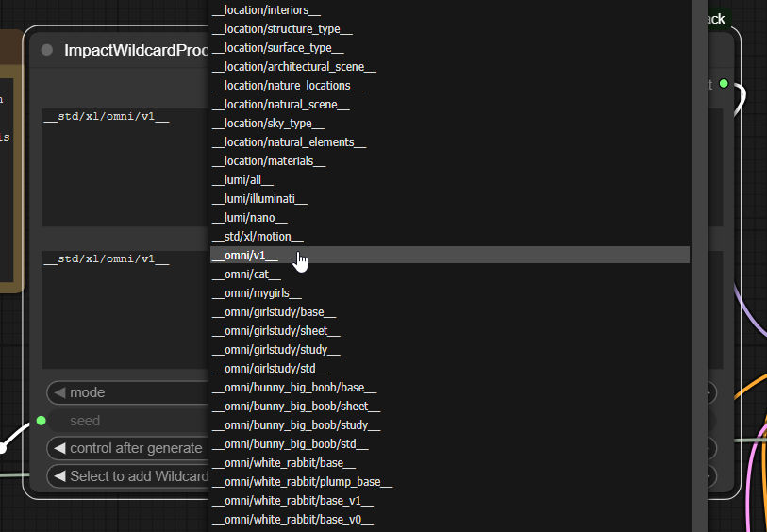Choose __location/materials__ from list
This screenshot has height=532, width=767.
tap(450, 161)
